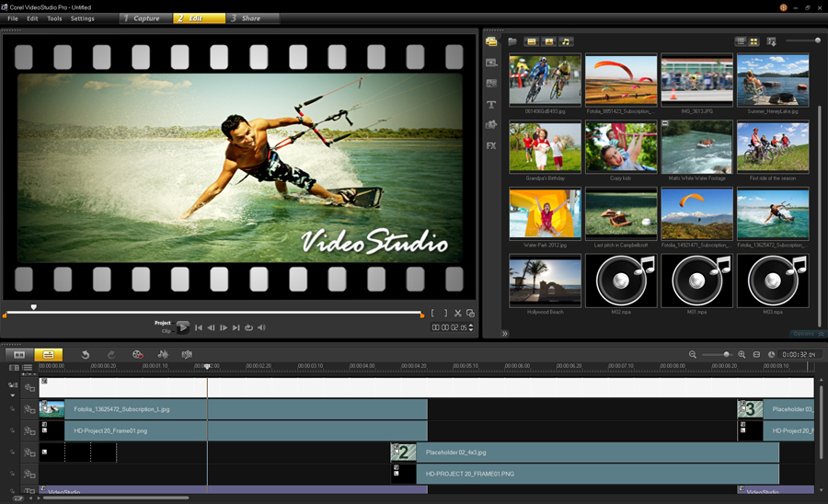Click the Undo arrow in the timeline toolbar
Screen dimensions: 828x504
[86, 354]
